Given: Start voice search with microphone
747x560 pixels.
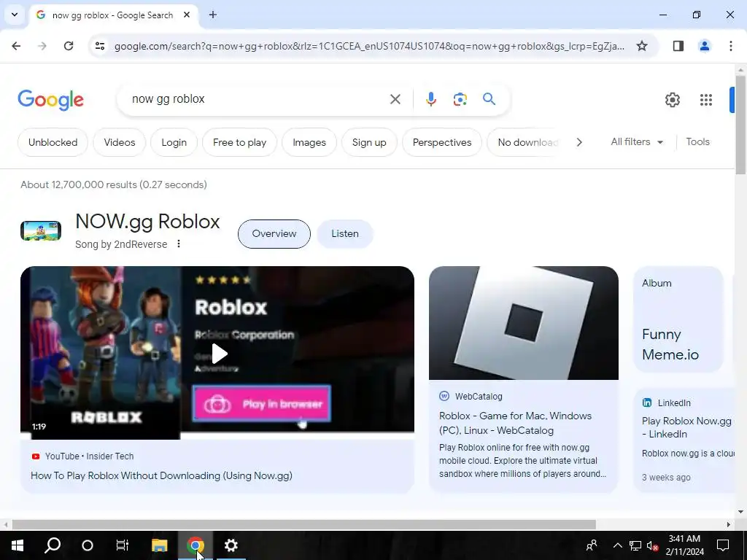Looking at the screenshot, I should [430, 99].
